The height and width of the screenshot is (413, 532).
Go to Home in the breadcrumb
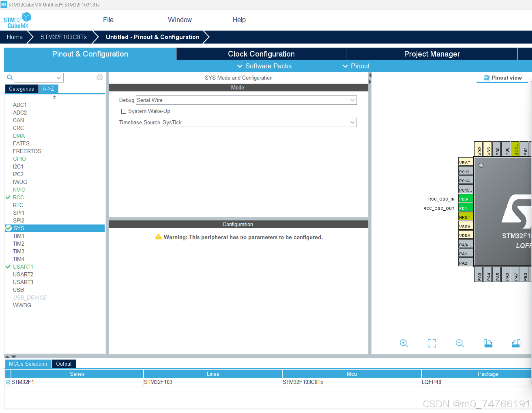15,37
